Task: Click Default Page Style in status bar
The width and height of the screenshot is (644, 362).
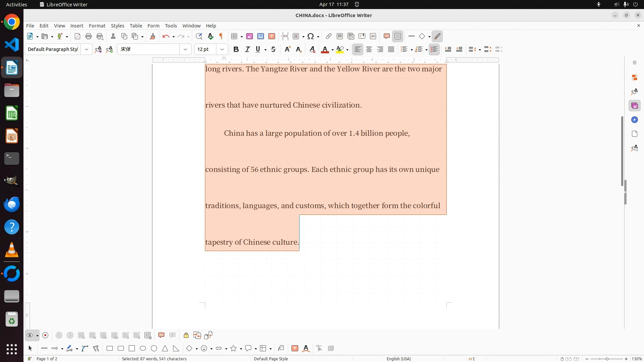Action: (271, 359)
